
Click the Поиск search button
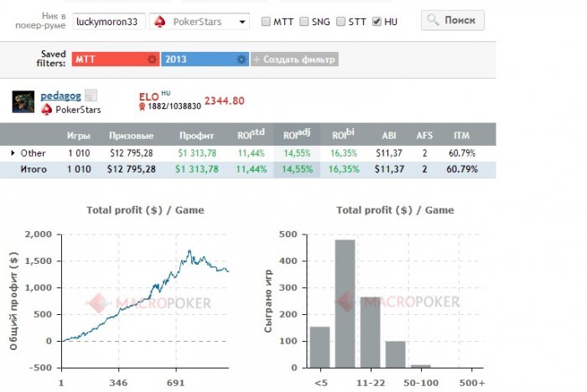click(452, 20)
